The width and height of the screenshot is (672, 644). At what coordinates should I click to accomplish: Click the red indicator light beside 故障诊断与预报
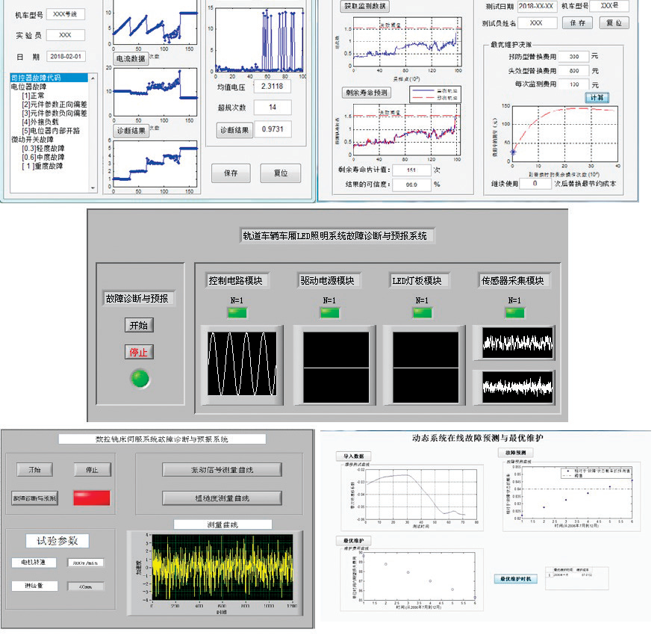tap(91, 498)
